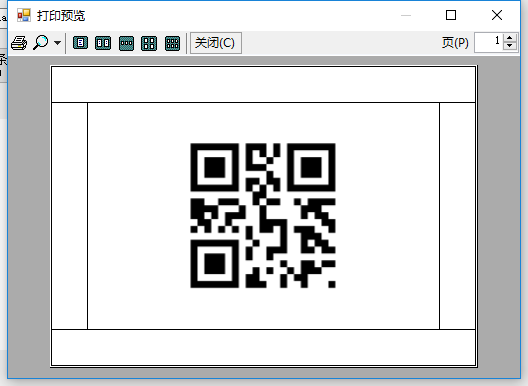The image size is (528, 386).
Task: Switch to two-page view layout
Action: tap(103, 43)
